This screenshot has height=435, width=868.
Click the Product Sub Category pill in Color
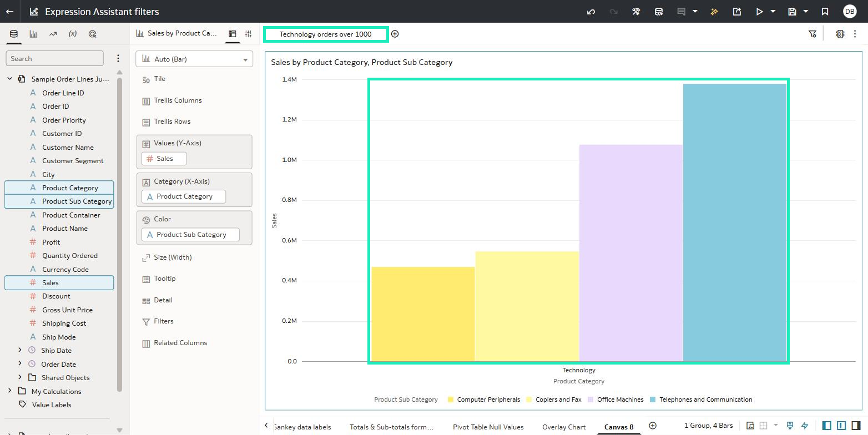click(x=190, y=235)
